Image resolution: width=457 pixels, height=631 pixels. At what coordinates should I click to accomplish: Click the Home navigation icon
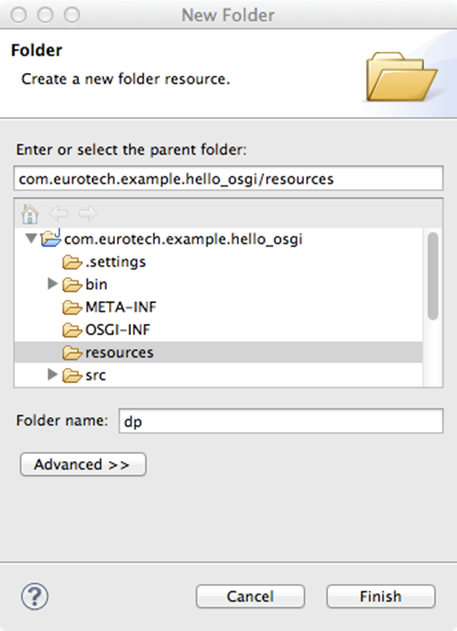30,214
